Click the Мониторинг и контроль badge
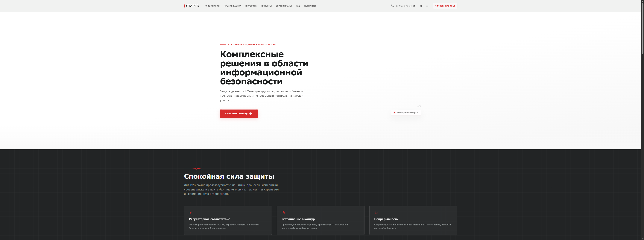 pyautogui.click(x=406, y=113)
